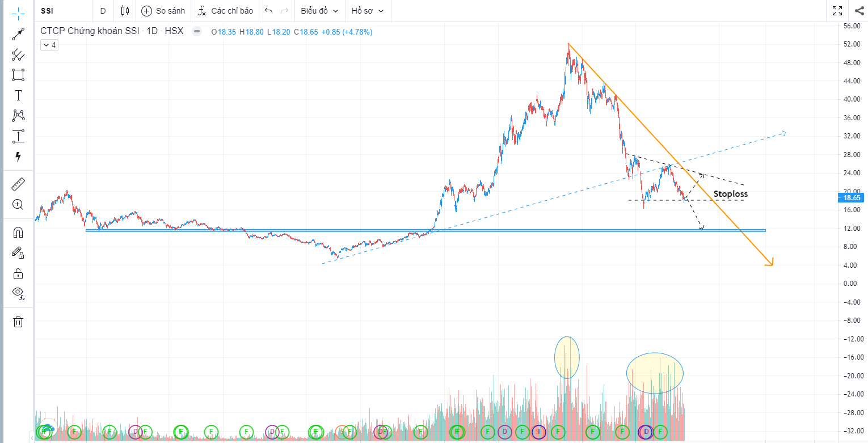Image resolution: width=868 pixels, height=443 pixels.
Task: Select the trend line drawing tool
Action: point(18,34)
